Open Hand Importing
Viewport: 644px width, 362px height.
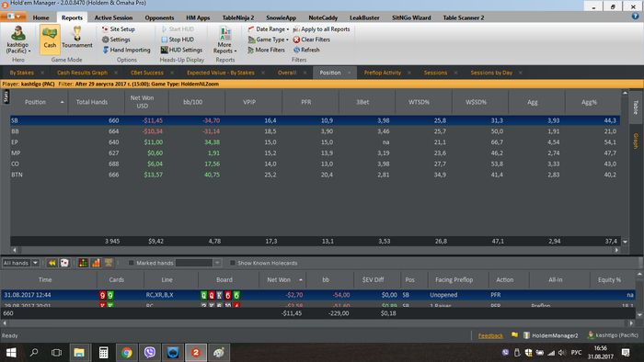[x=126, y=50]
